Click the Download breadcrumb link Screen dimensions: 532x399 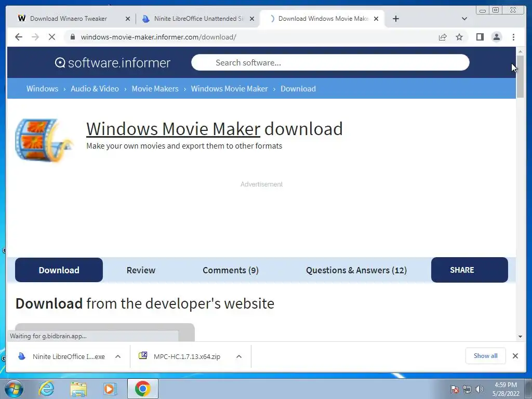coord(298,89)
